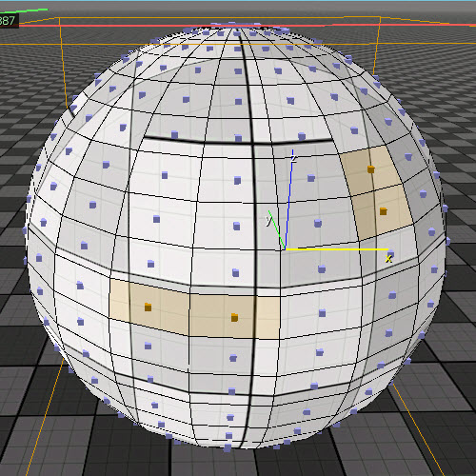Select the polygon dot at sphere's bottom pole
Image resolution: width=476 pixels, height=476 pixels.
[228, 447]
